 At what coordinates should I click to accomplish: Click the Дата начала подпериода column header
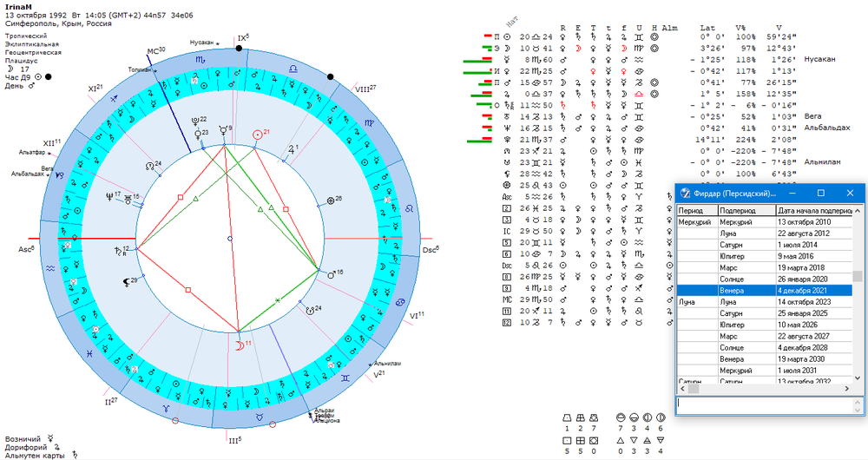coord(814,210)
